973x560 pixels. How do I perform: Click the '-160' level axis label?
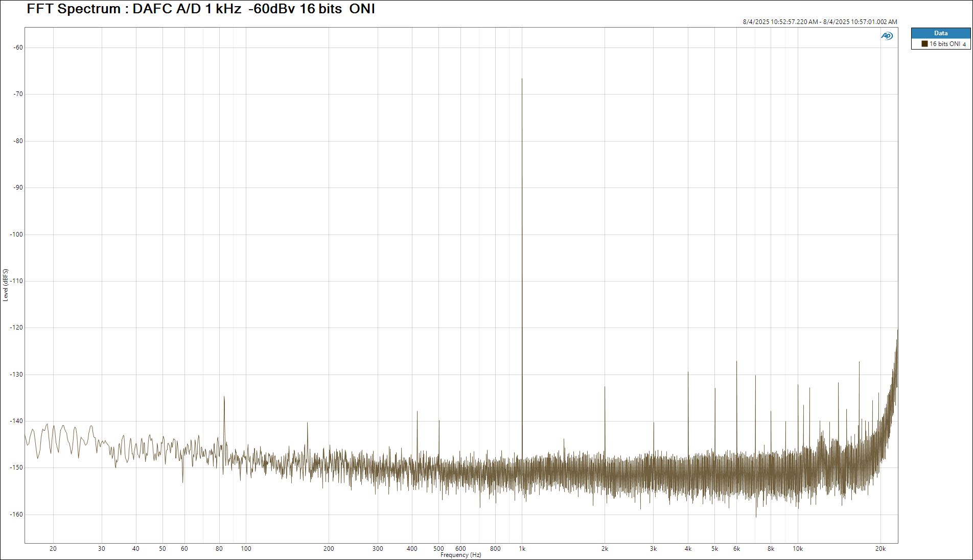click(x=17, y=515)
